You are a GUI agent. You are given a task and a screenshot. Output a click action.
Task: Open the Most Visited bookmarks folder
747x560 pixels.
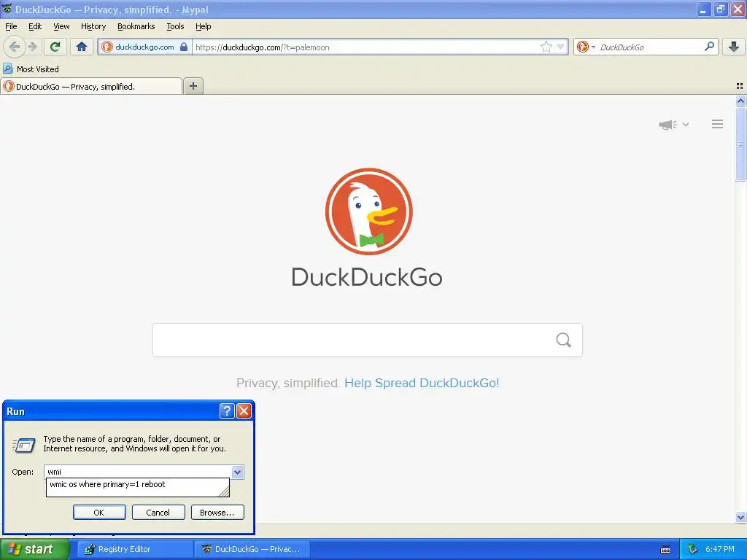31,69
